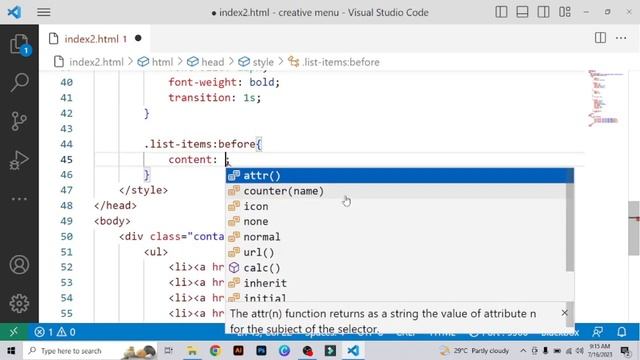
Task: Click the code minimap preview
Action: pyautogui.click(x=605, y=98)
